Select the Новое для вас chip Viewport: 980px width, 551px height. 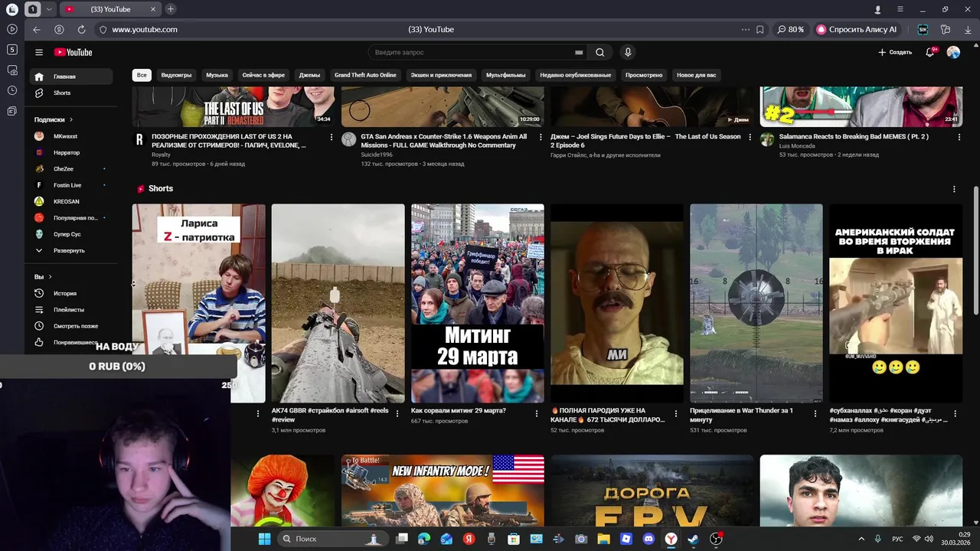tap(697, 75)
